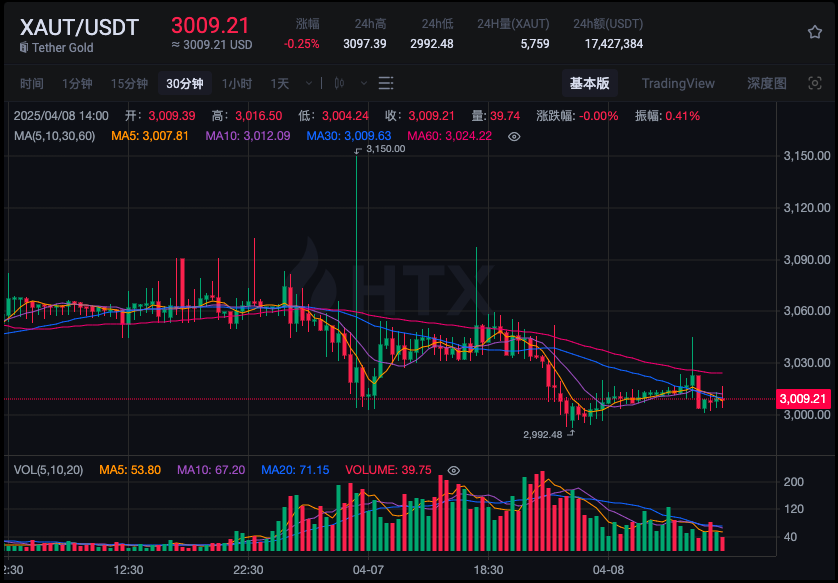
Task: Enter fullscreen chart mode
Action: tap(814, 83)
